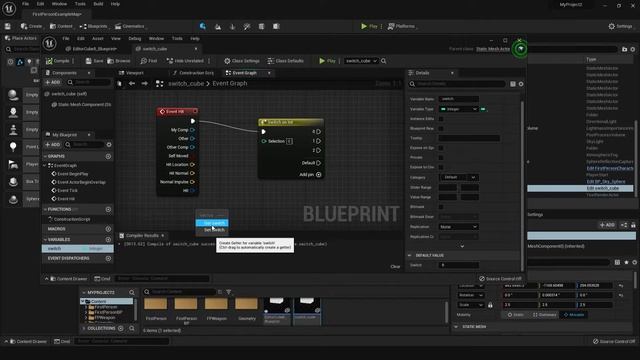Image resolution: width=640 pixels, height=360 pixels.
Task: Click magnifier icon beside debug object dropdown
Action: point(384,61)
